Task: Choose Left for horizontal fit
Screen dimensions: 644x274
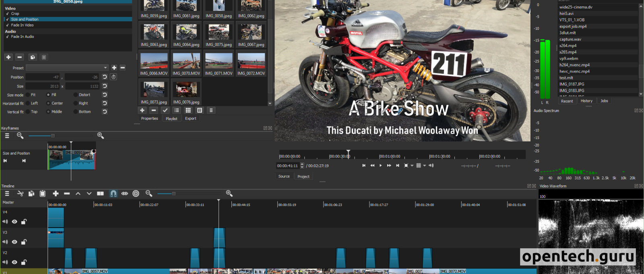Action: [x=28, y=104]
